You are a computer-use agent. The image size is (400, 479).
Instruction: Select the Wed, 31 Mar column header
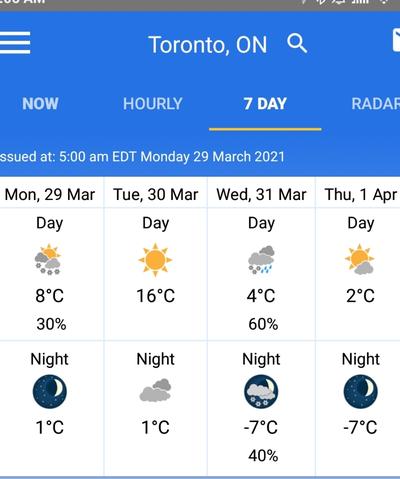[x=261, y=194]
